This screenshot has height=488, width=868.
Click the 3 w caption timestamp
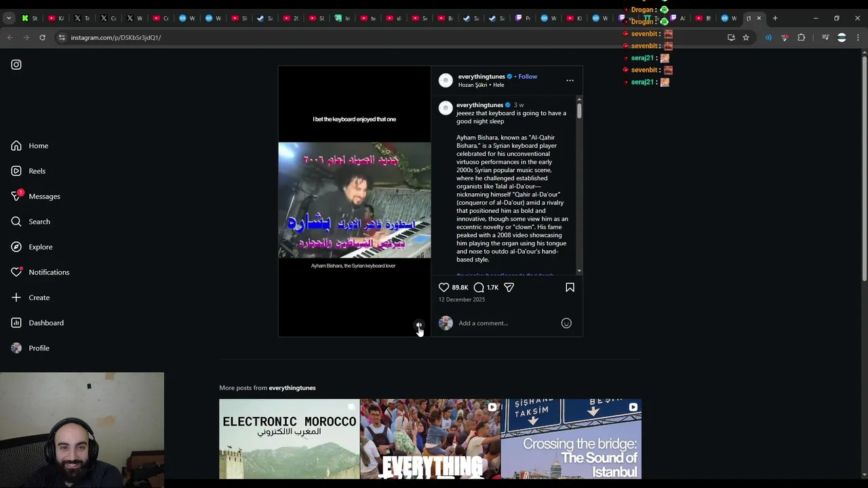pos(519,105)
